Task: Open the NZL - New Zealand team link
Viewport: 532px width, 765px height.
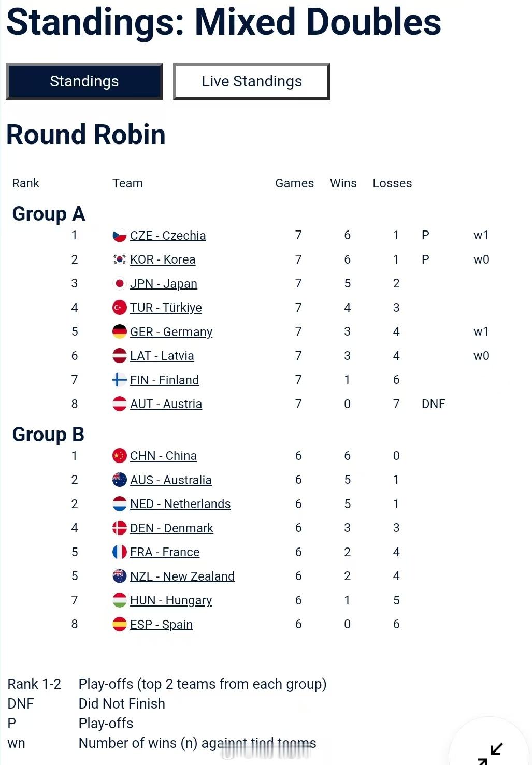Action: point(182,576)
